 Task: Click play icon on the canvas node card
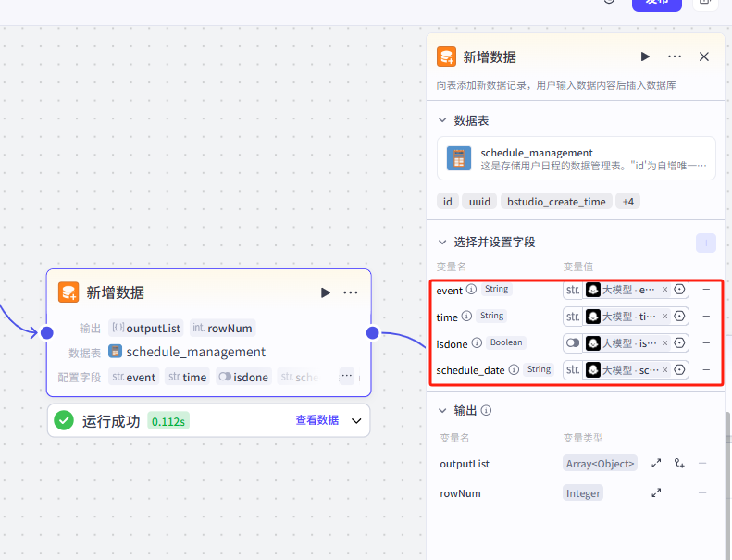325,292
